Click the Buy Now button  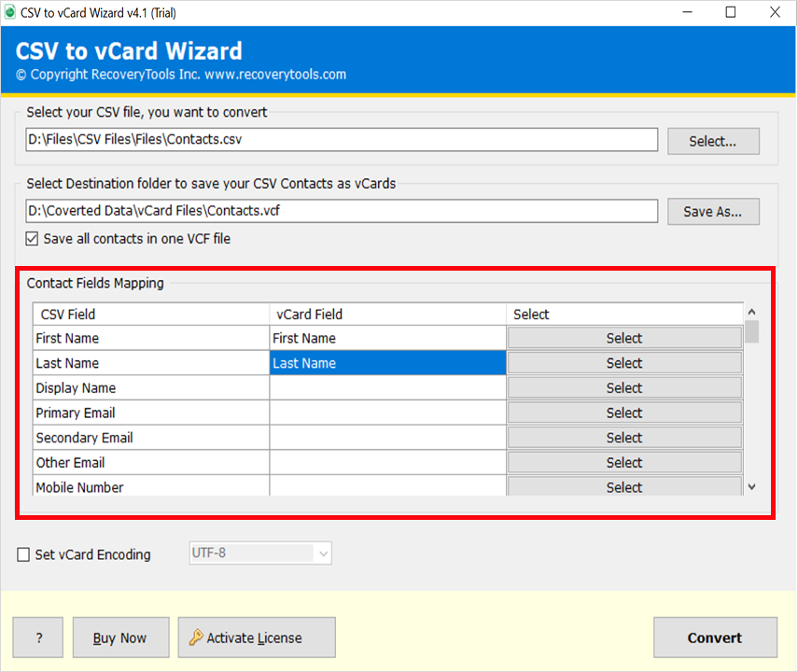tap(121, 637)
